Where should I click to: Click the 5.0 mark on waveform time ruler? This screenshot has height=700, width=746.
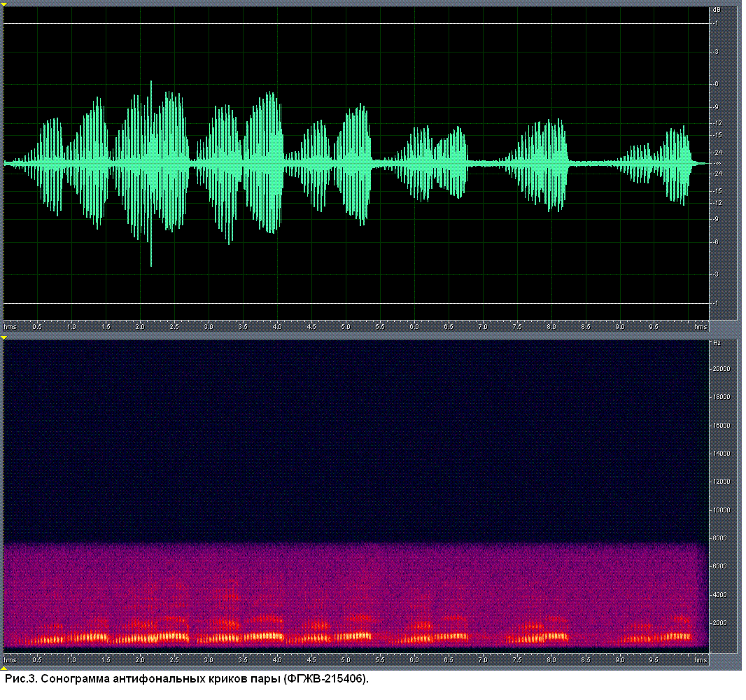(x=346, y=327)
